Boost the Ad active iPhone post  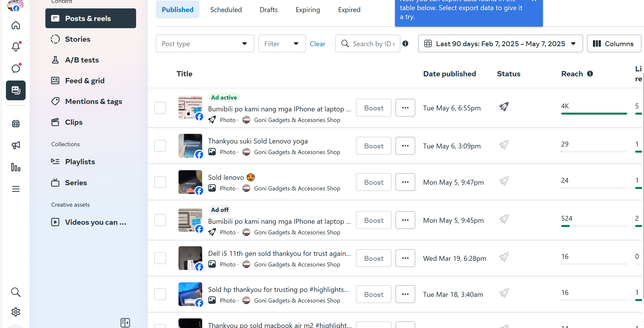374,108
